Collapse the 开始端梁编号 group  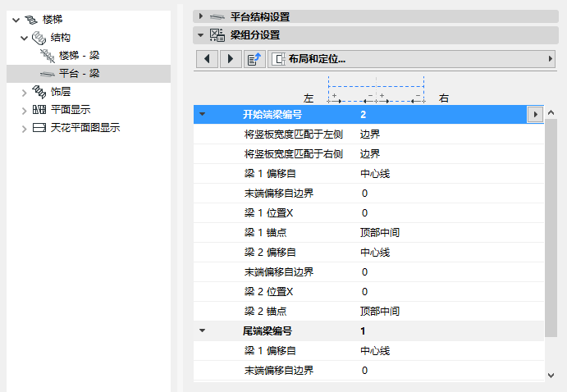point(202,114)
